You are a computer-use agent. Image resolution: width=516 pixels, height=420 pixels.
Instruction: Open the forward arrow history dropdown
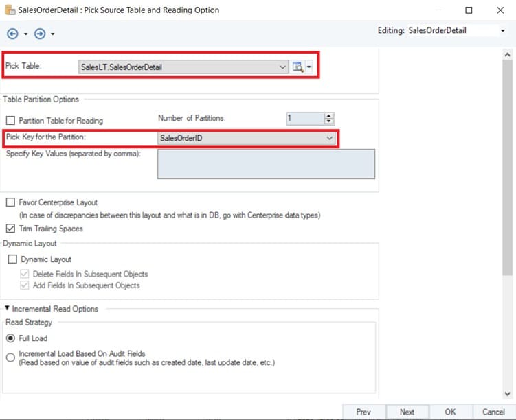[53, 34]
